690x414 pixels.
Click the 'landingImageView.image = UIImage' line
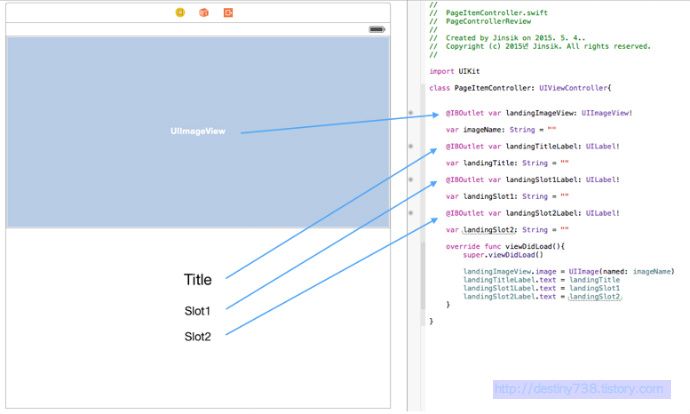coord(569,271)
